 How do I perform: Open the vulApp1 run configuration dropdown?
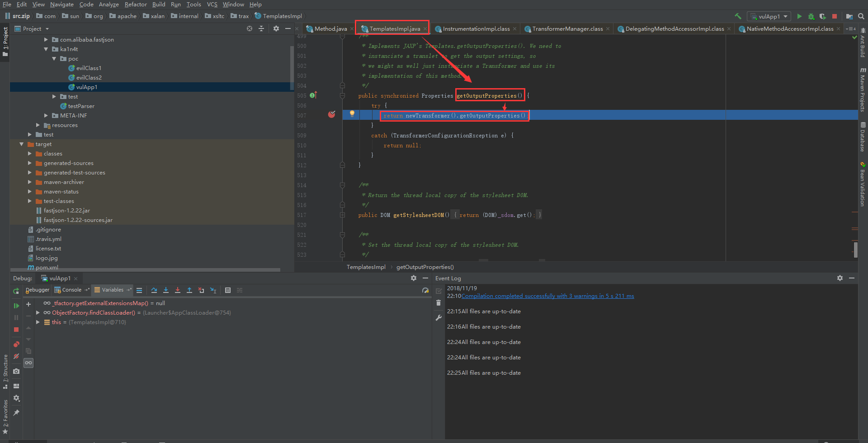(x=769, y=16)
